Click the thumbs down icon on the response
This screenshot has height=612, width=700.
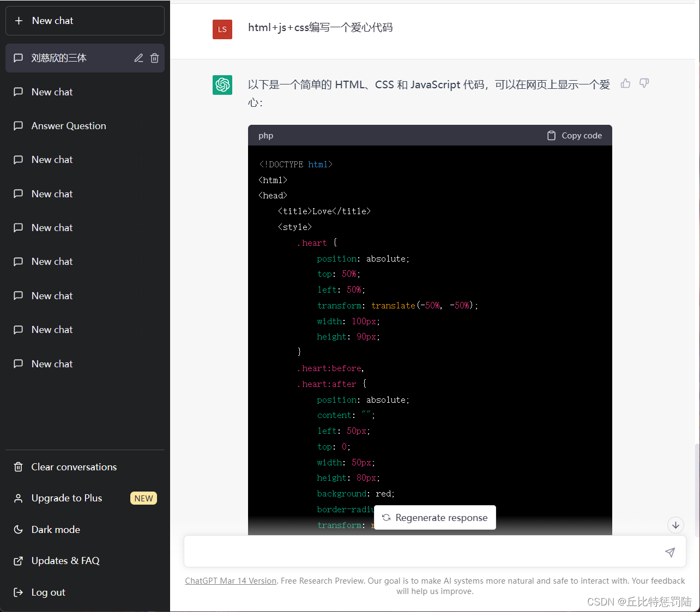click(644, 83)
